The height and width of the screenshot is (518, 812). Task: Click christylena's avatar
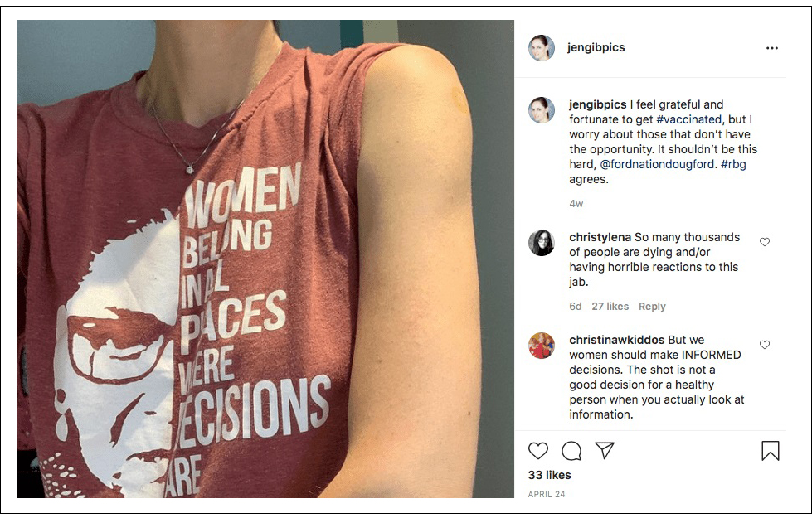pos(542,243)
